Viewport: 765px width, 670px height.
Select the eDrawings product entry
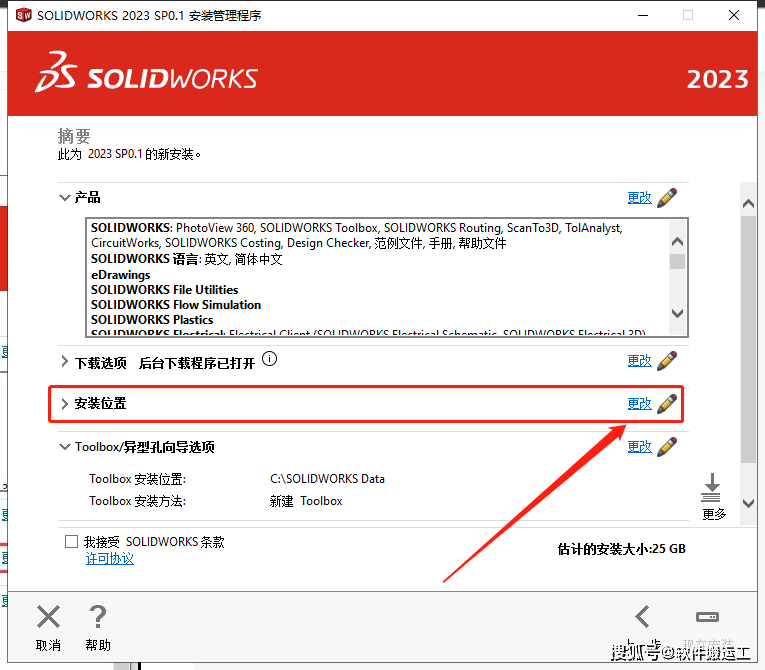point(121,275)
